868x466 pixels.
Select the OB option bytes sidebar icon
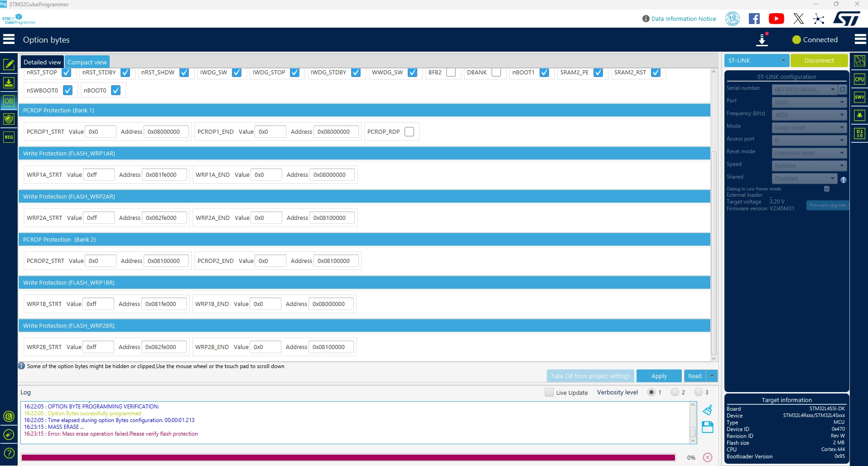click(9, 101)
